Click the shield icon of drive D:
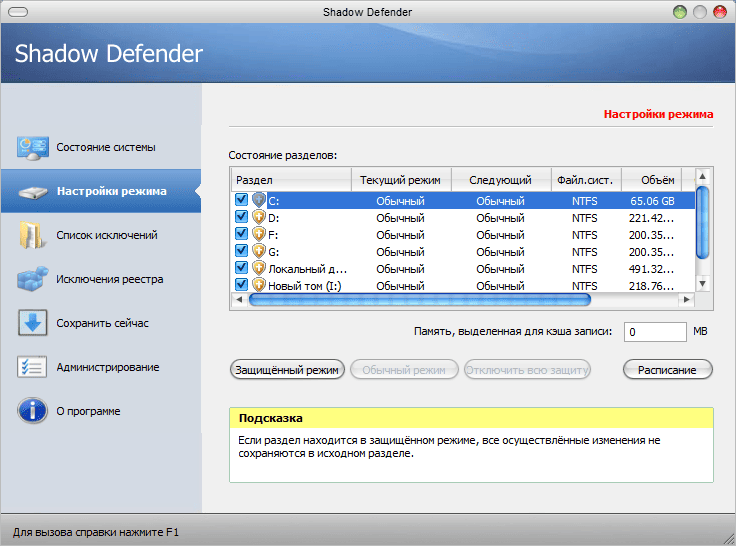The height and width of the screenshot is (546, 736). tap(259, 217)
